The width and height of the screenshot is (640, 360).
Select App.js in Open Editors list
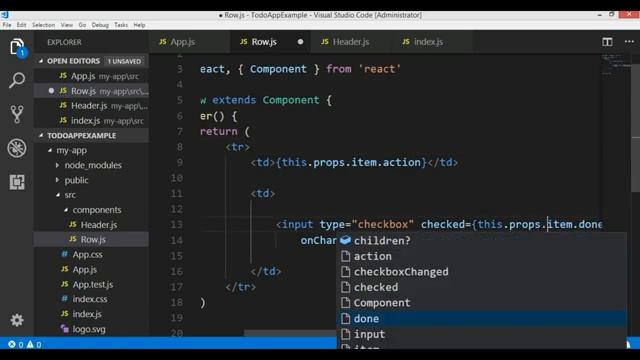coord(91,76)
